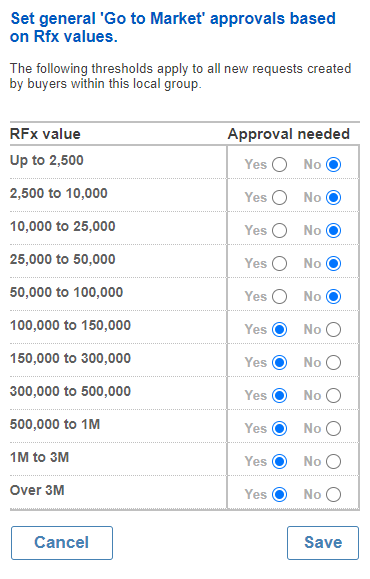
Task: Select No for Up to 2,500
Action: [x=333, y=165]
